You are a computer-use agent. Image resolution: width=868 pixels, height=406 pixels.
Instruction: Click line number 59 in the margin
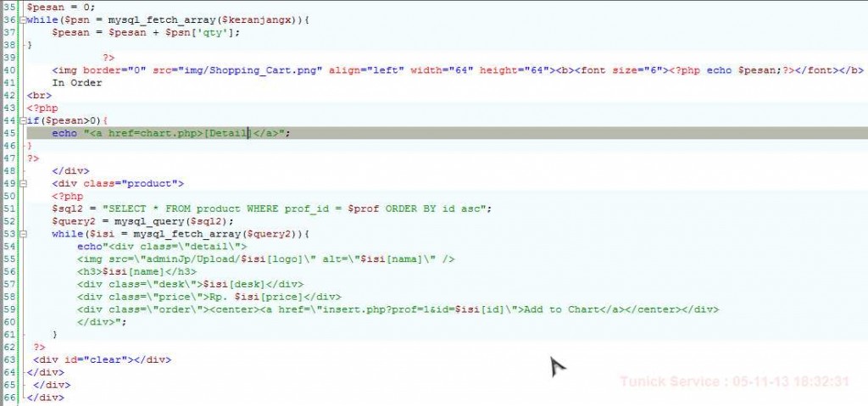9,309
